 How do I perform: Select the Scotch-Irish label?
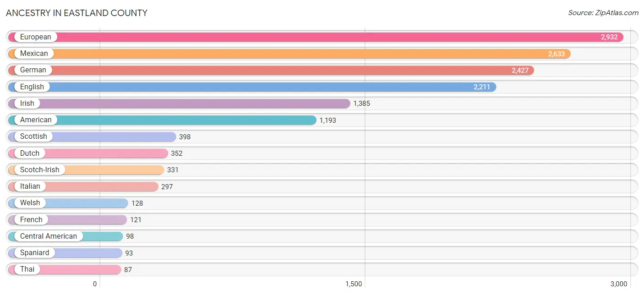(x=39, y=170)
